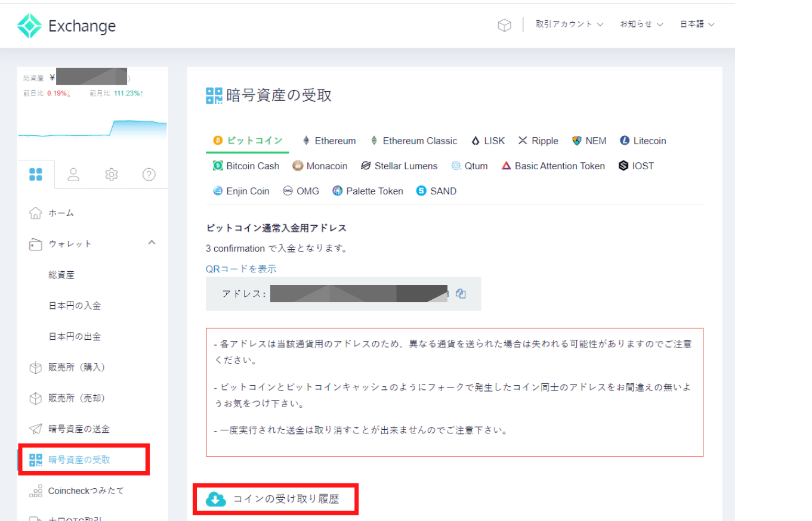Open 日本円の入金 page
This screenshot has width=812, height=521.
75,306
